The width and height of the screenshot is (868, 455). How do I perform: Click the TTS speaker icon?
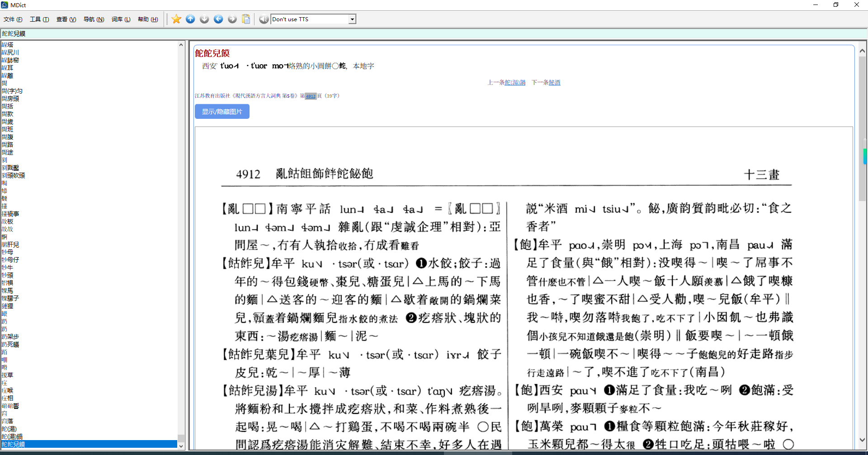pos(264,19)
